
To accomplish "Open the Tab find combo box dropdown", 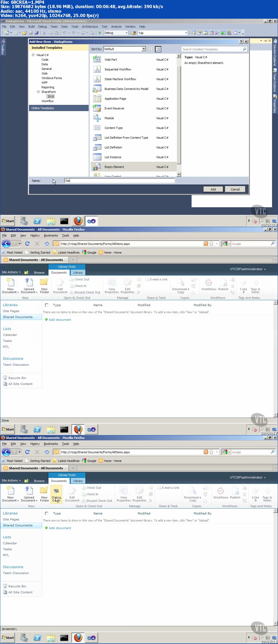I will 186,33.
